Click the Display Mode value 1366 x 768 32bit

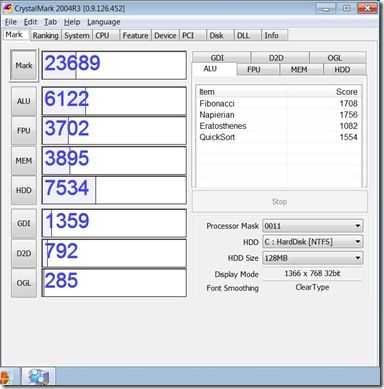312,273
